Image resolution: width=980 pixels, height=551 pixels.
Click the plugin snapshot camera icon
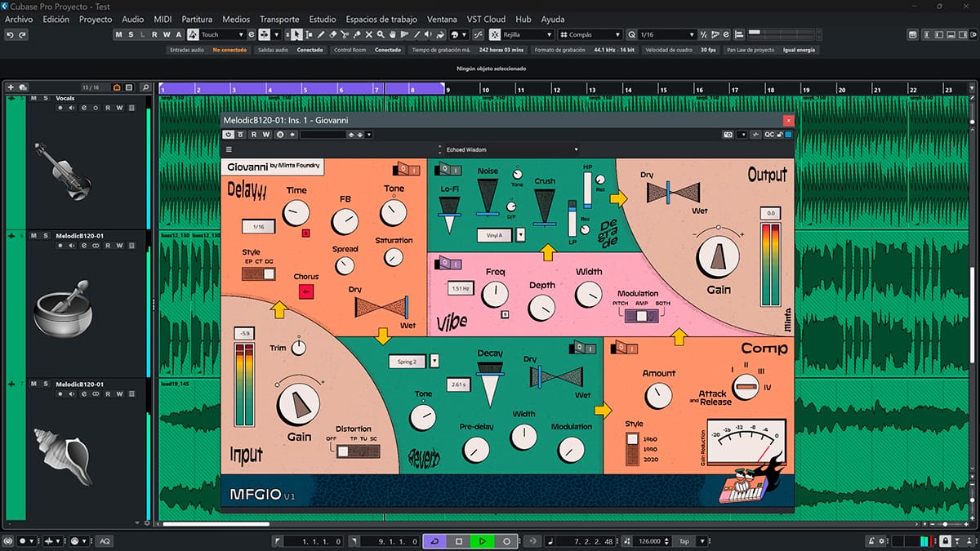coord(728,134)
